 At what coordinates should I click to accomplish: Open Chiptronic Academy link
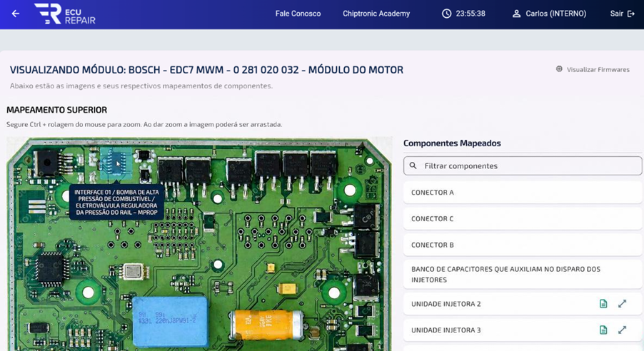click(376, 14)
